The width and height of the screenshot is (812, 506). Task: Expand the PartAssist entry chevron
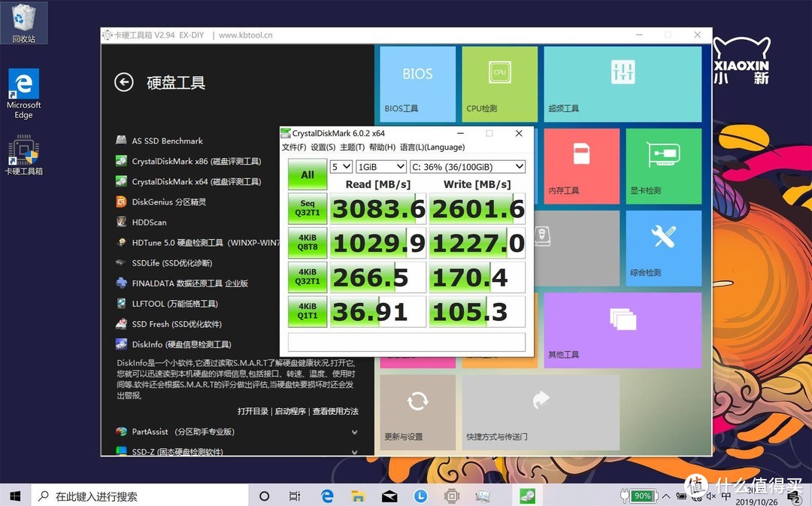[x=354, y=432]
